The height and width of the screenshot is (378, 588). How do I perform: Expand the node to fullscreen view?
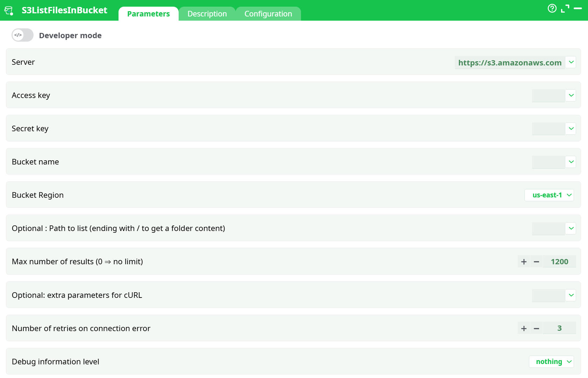coord(564,9)
